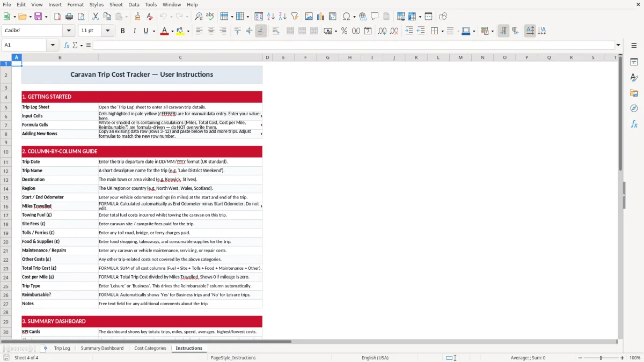Click the Save document icon
The image size is (644, 362).
pos(38,17)
